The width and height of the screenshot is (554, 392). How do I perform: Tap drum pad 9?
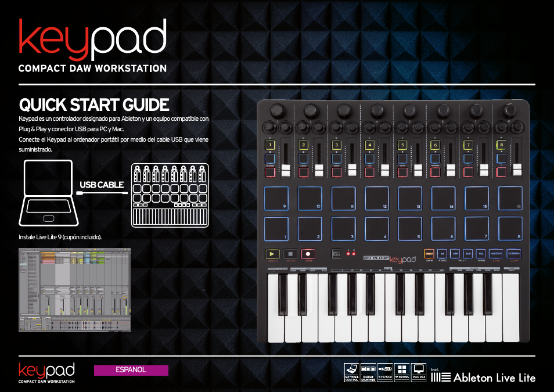point(276,199)
